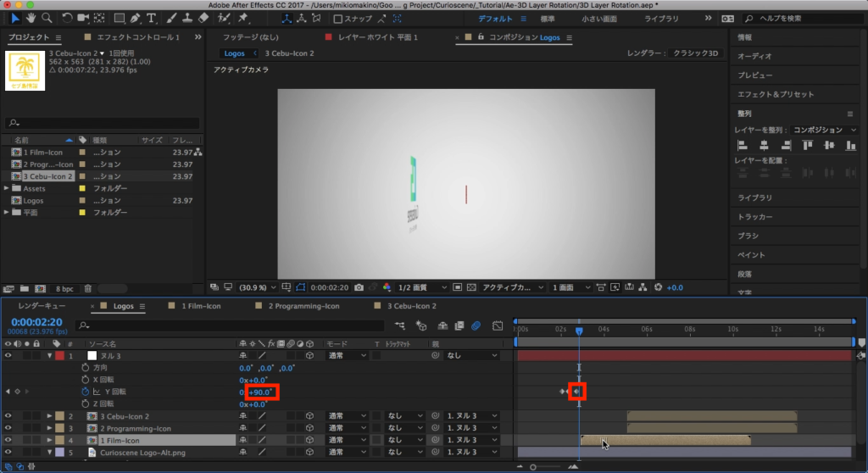This screenshot has width=868, height=473.
Task: Hide the 1 Film-Icon layer eye
Action: (x=8, y=441)
